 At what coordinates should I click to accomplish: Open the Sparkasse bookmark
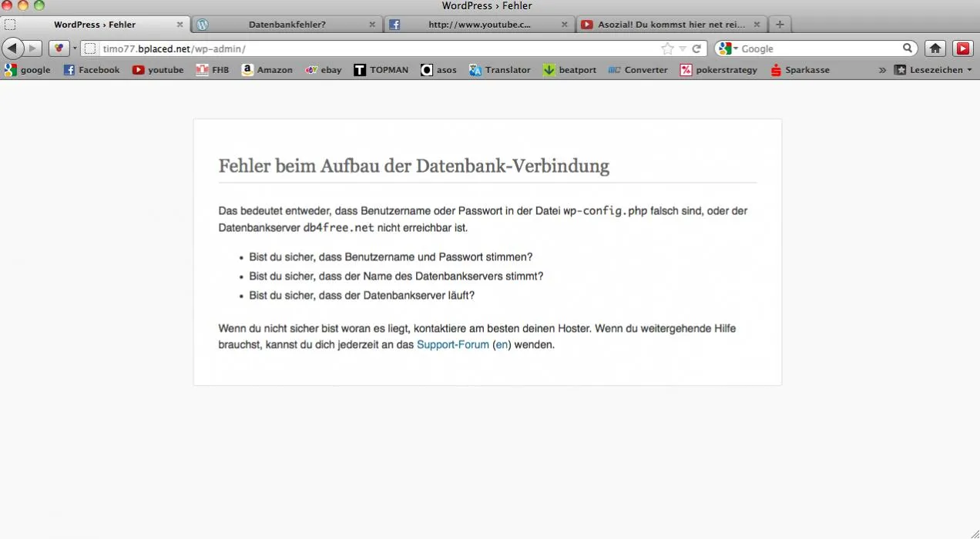click(800, 70)
